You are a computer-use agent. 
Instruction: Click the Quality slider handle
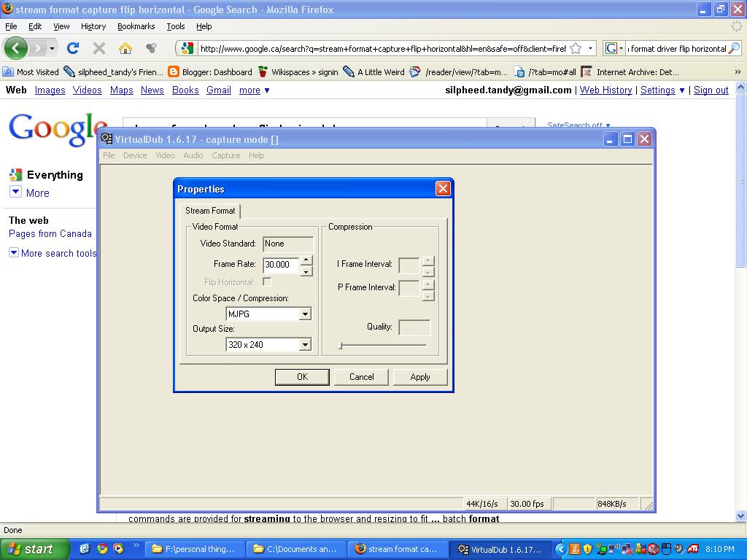[341, 345]
